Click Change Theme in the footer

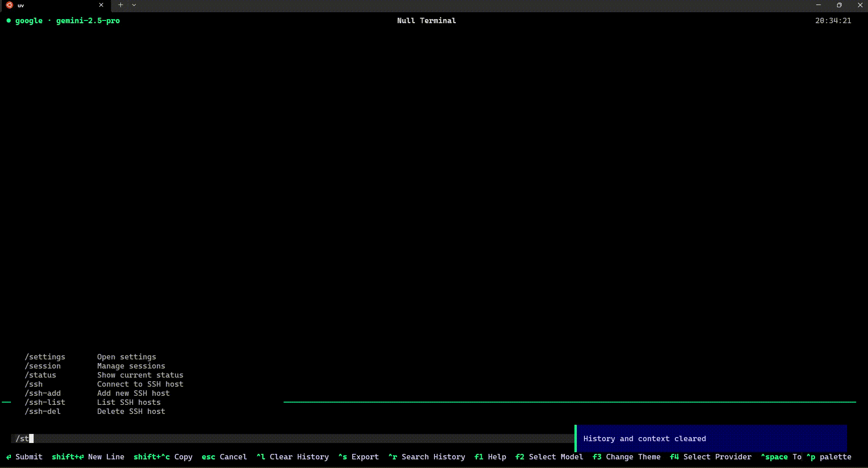click(x=627, y=457)
